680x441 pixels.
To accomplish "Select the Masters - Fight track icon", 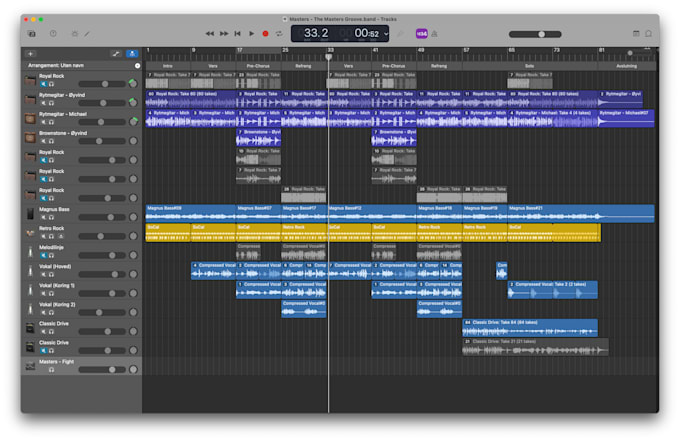I will [x=30, y=366].
